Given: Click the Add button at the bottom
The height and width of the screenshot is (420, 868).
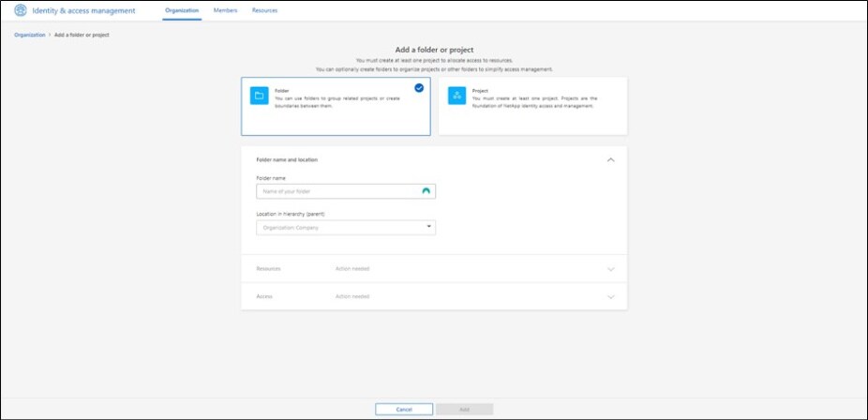Looking at the screenshot, I should 464,410.
